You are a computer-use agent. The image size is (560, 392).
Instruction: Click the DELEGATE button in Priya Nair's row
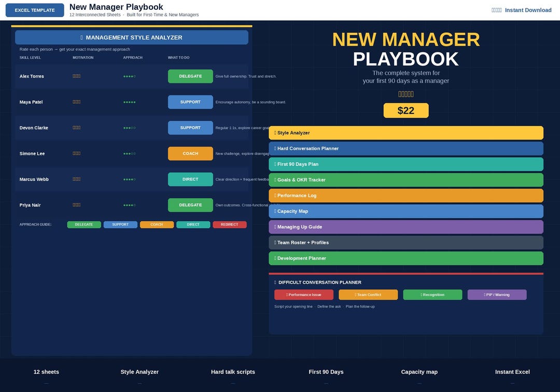click(190, 205)
